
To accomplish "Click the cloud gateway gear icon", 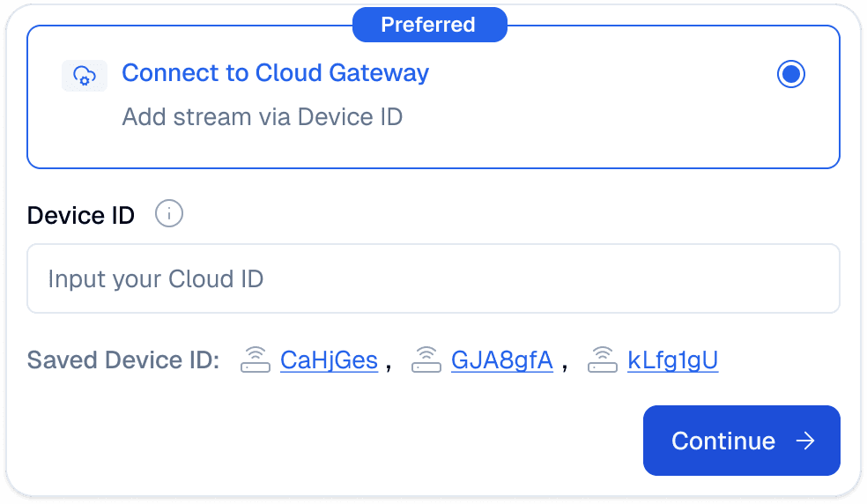I will click(x=85, y=76).
